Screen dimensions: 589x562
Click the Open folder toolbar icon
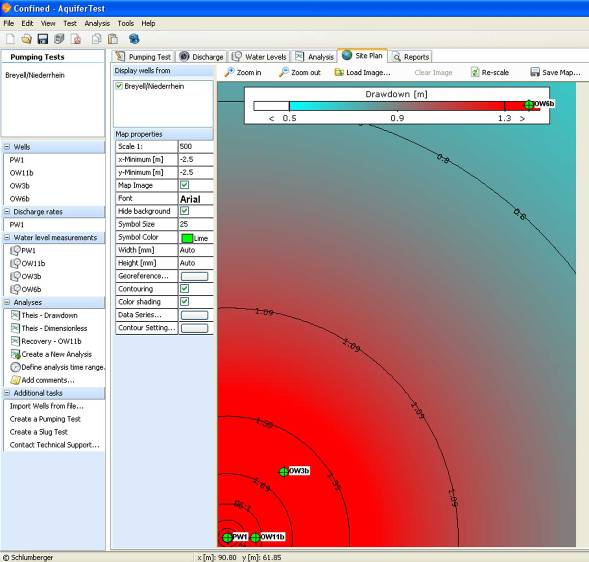click(26, 39)
